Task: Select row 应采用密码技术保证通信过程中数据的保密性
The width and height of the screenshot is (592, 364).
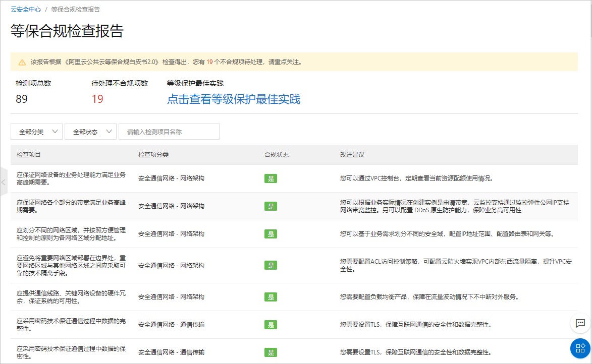Action: [x=294, y=352]
